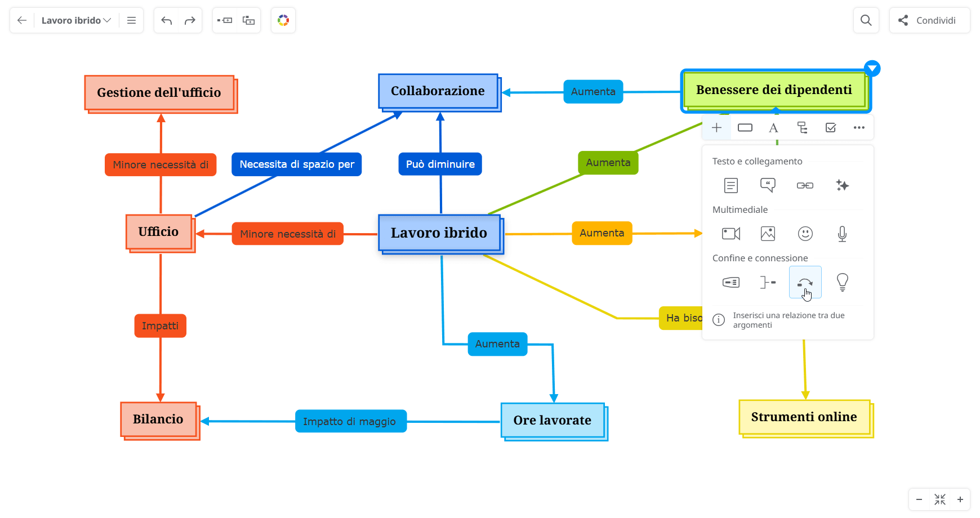Screen dimensions: 980x518
Task: Insert a boundary with the frame icon
Action: point(731,282)
